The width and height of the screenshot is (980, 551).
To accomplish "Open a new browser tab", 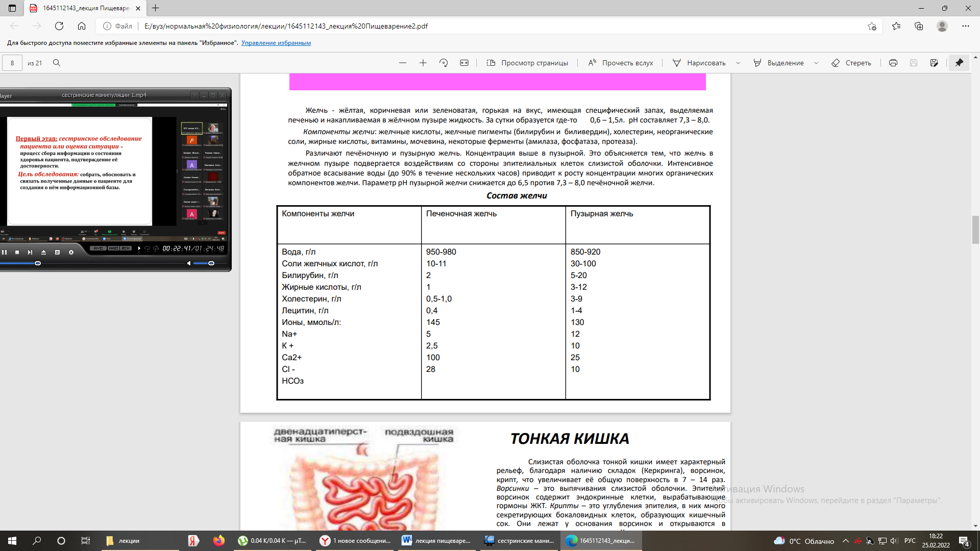I will pos(156,8).
